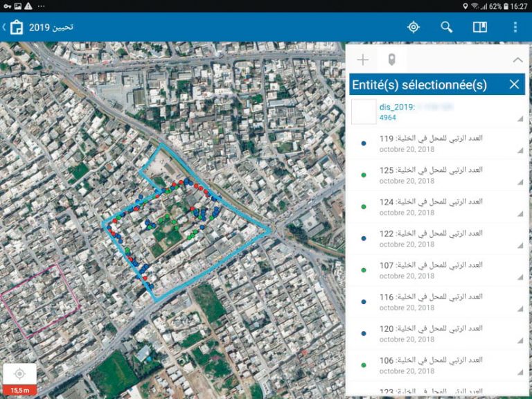Tap the 62% battery indicator

499,6
